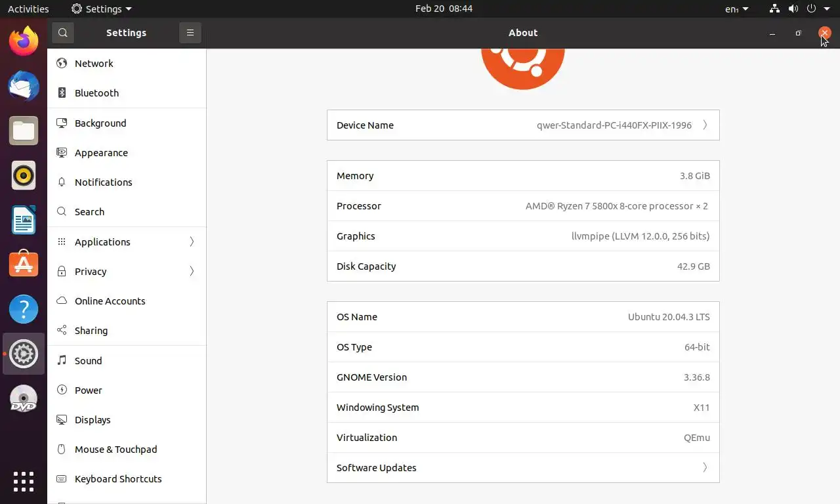Click the network status icon in top bar
This screenshot has width=840, height=504.
tap(775, 9)
